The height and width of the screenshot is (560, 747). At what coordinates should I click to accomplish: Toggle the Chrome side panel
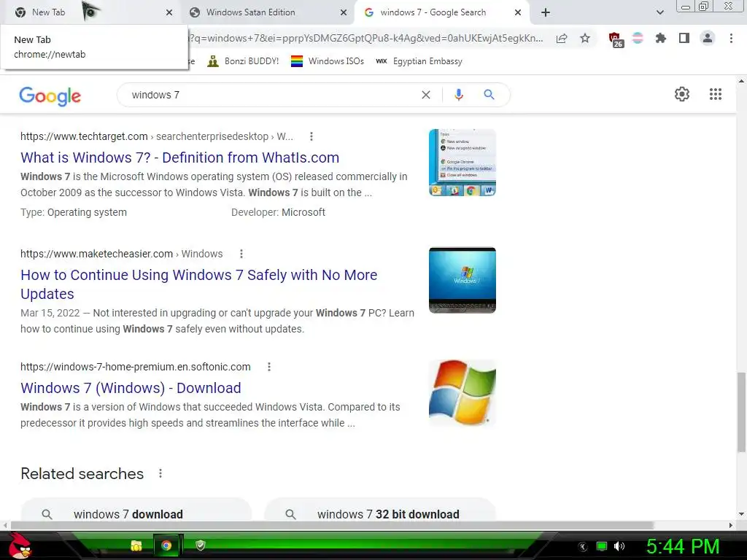[x=684, y=38]
